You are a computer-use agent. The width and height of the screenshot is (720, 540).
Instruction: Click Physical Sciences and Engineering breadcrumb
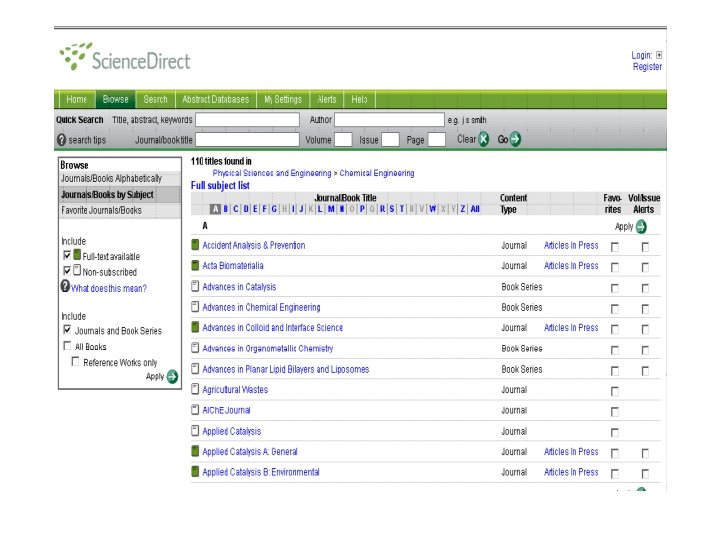coord(272,173)
